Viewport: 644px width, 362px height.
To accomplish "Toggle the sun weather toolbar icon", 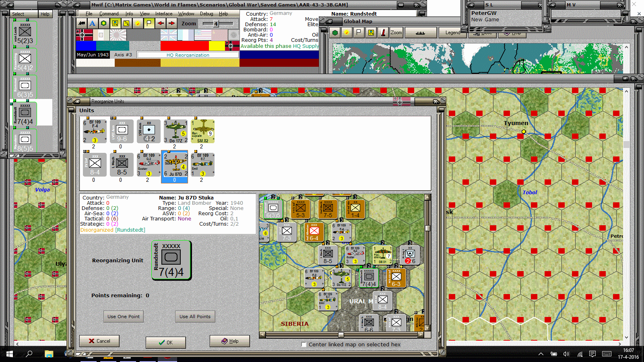I will 138,23.
